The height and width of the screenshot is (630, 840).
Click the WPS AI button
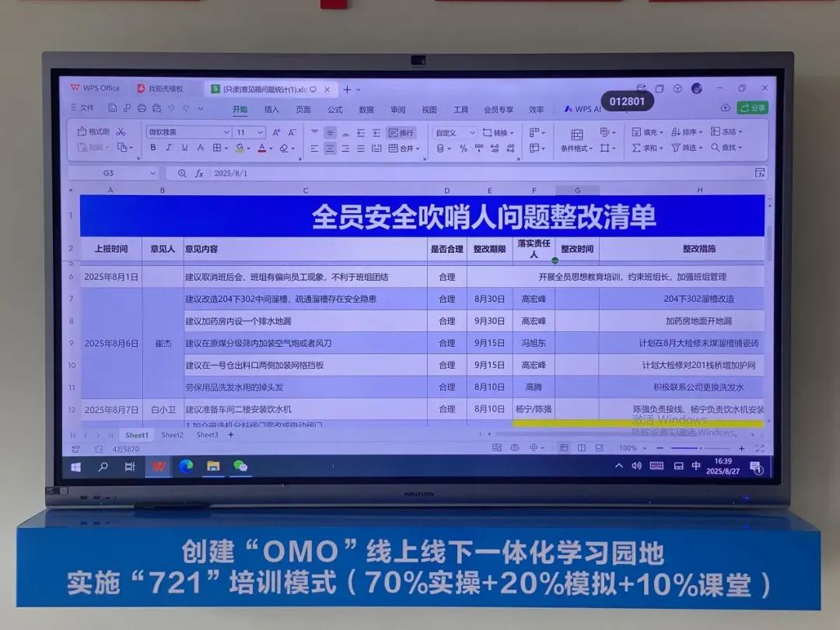(583, 110)
